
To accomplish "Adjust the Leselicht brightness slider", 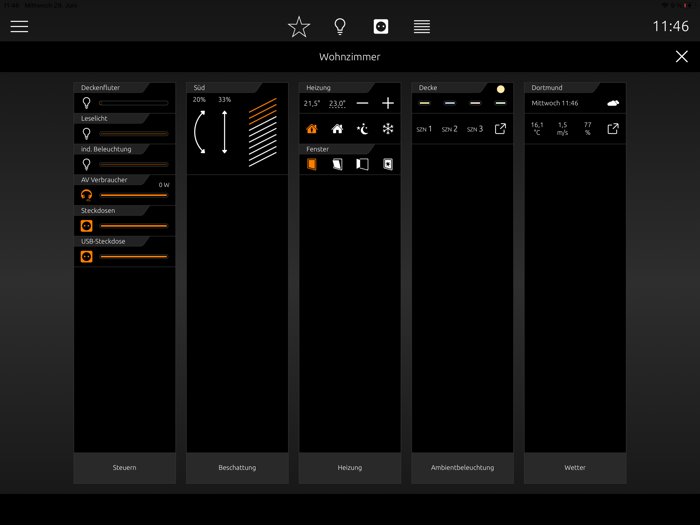I will [x=133, y=134].
